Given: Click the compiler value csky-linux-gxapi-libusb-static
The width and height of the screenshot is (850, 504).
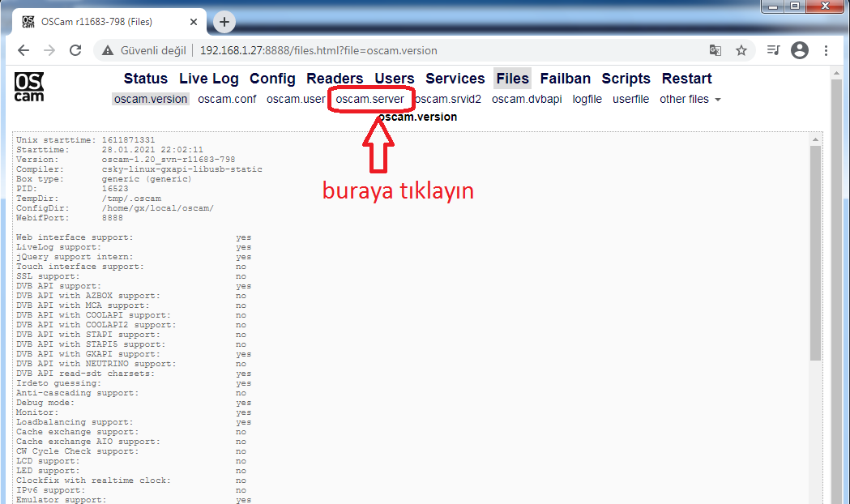Looking at the screenshot, I should pyautogui.click(x=182, y=169).
